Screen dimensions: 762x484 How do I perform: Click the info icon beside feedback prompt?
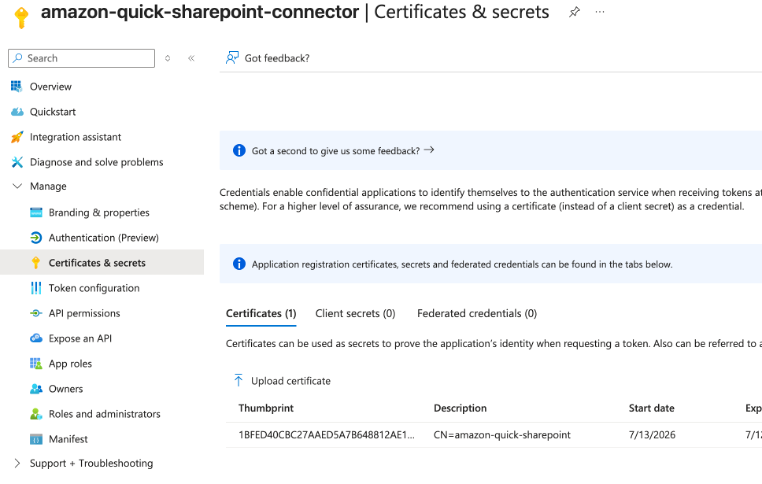pyautogui.click(x=239, y=151)
